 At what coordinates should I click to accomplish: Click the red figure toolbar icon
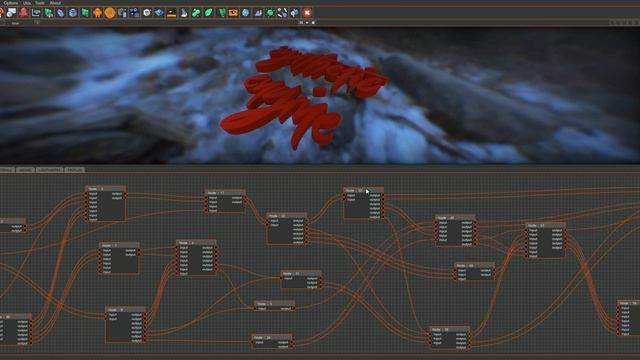(24, 13)
